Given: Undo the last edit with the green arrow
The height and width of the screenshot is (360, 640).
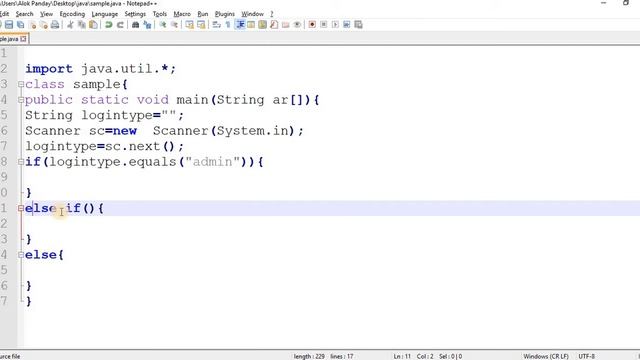Looking at the screenshot, I should click(x=109, y=25).
